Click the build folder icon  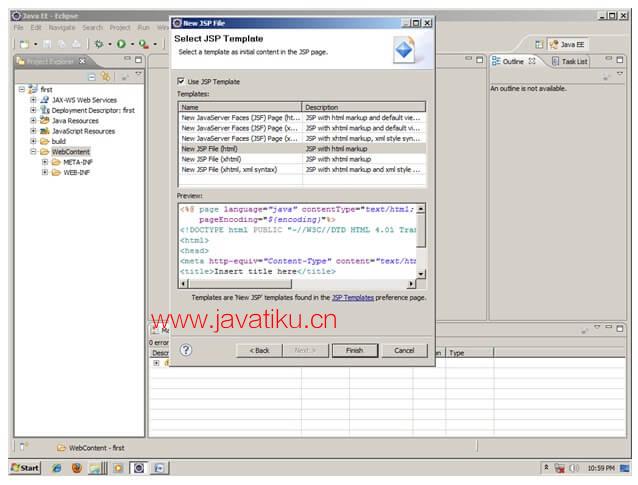[45, 141]
